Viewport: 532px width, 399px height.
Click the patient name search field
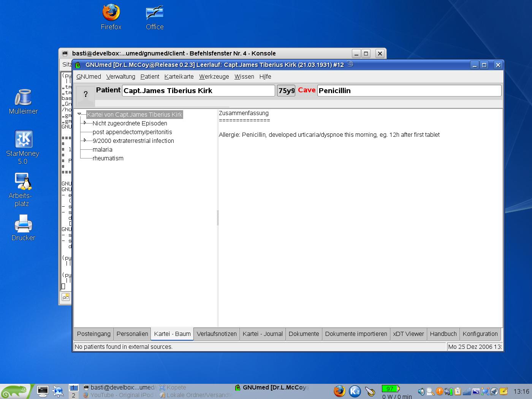tap(198, 90)
